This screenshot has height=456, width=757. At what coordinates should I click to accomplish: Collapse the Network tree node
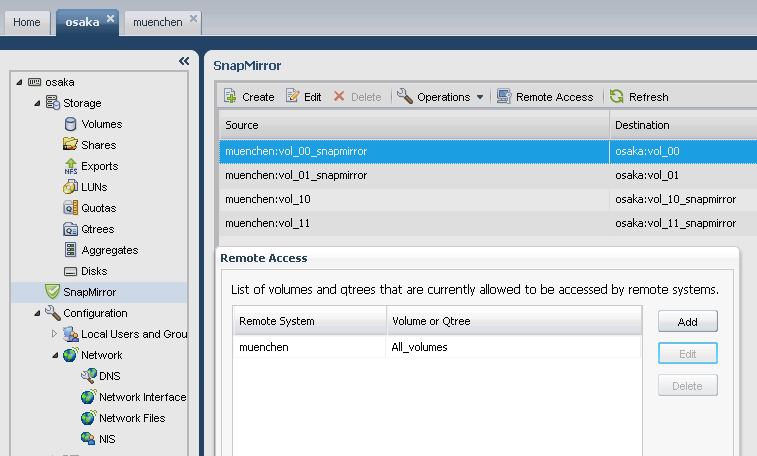54,355
